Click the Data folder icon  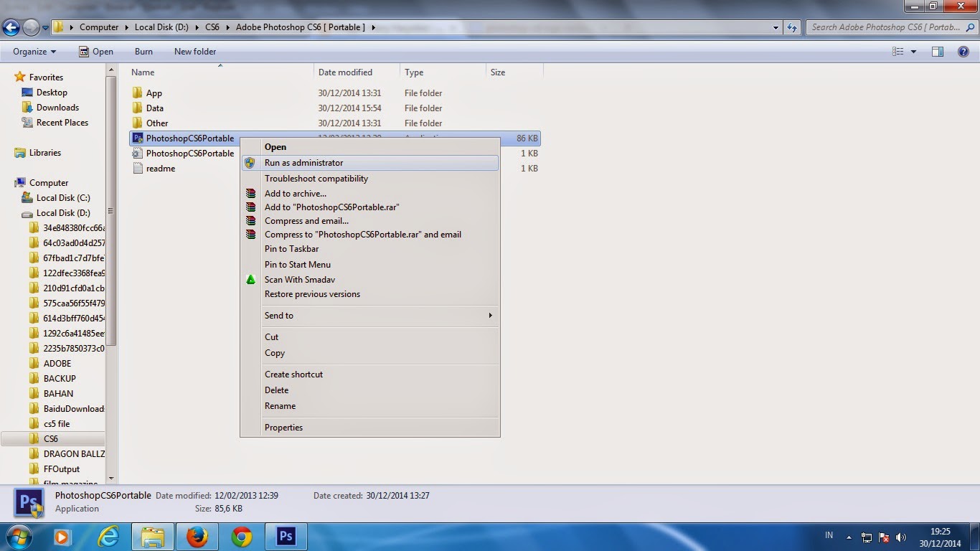(x=138, y=108)
